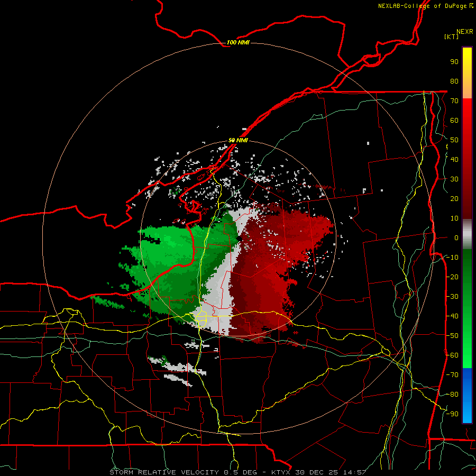
Task: Click the -80 scale value
Action: [452, 395]
